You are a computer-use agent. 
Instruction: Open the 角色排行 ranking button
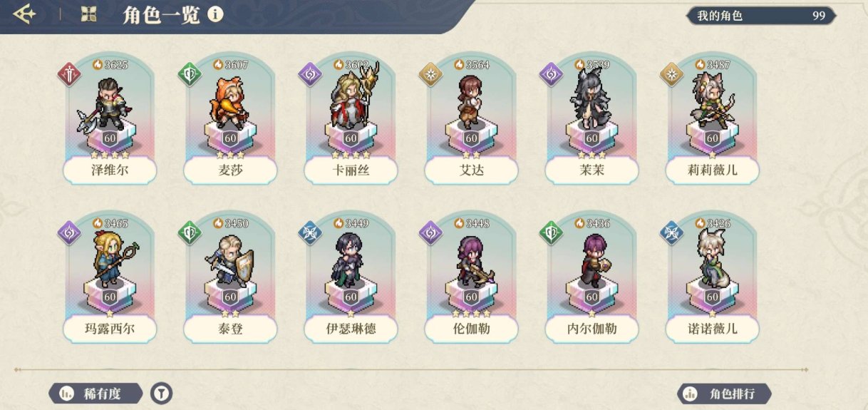725,394
